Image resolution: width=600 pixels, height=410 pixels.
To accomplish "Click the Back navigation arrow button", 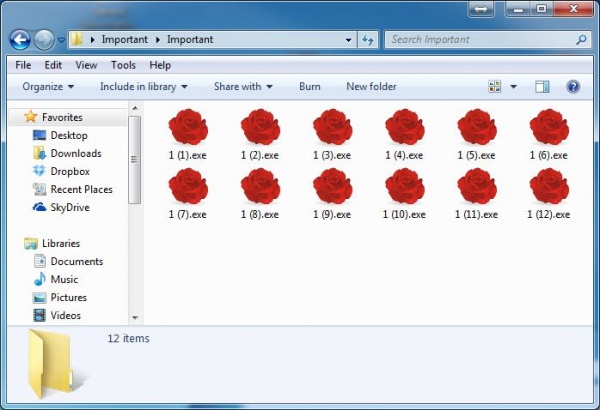I will point(19,40).
